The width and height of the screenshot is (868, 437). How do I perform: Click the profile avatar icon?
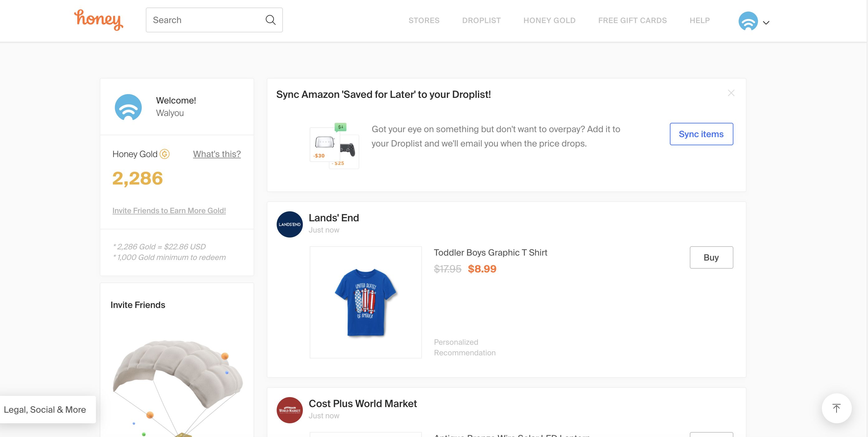748,21
